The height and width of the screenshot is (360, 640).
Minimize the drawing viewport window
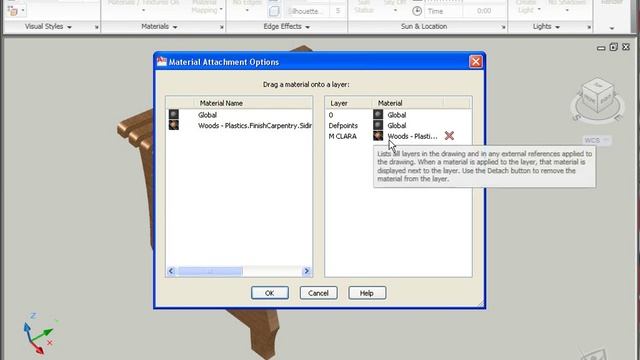coord(601,48)
